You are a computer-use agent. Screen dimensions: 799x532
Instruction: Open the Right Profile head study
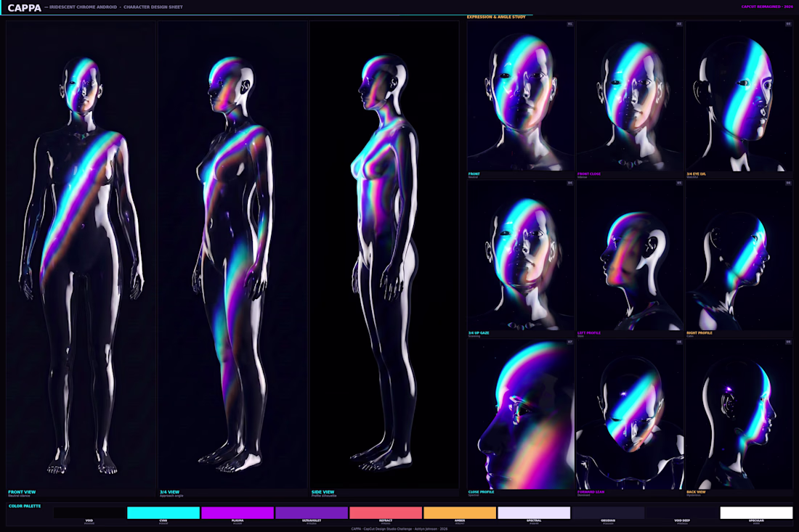click(x=739, y=255)
